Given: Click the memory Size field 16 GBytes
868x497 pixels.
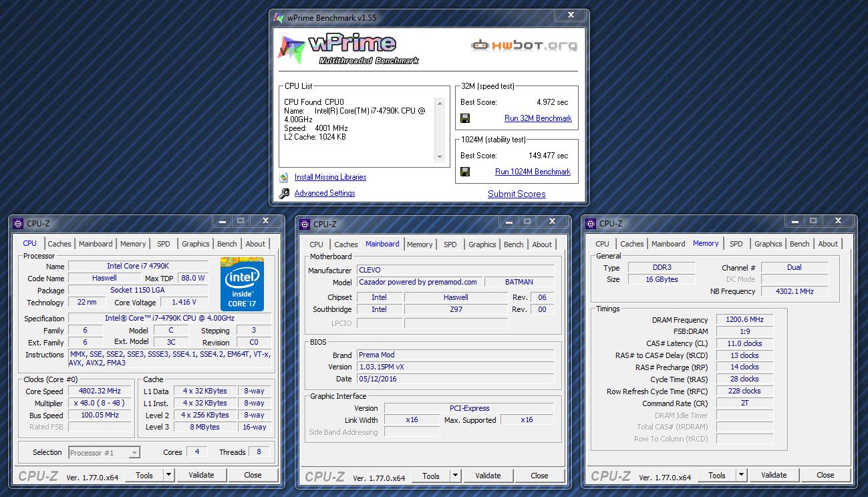Looking at the screenshot, I should (x=662, y=279).
